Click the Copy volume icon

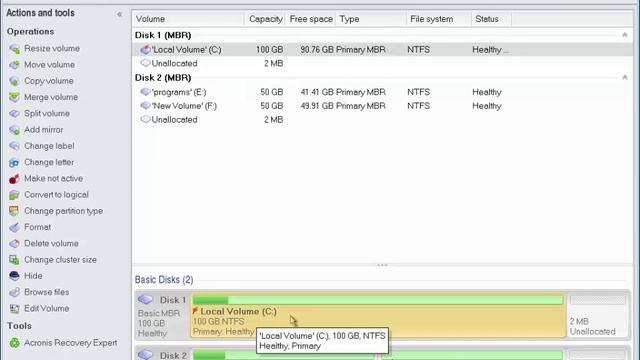15,81
